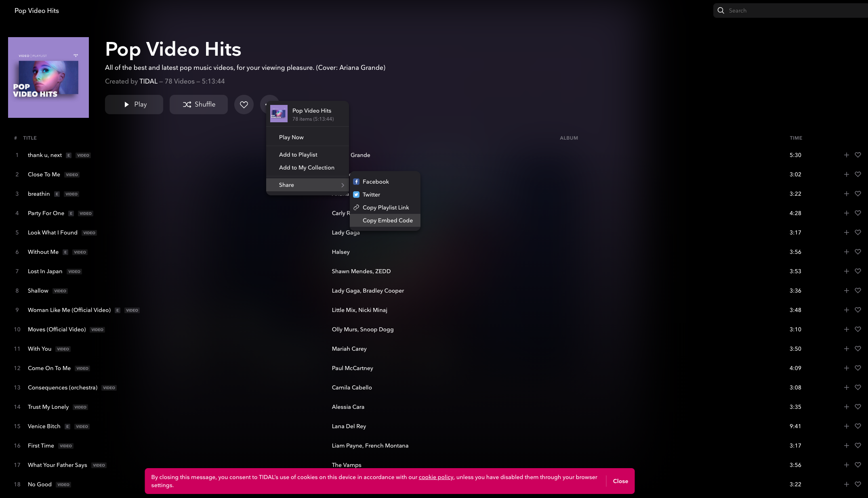Close the cookie consent banner
The width and height of the screenshot is (868, 498).
620,481
